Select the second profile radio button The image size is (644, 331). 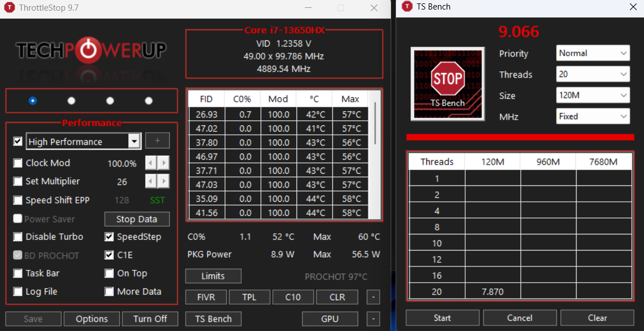point(71,101)
